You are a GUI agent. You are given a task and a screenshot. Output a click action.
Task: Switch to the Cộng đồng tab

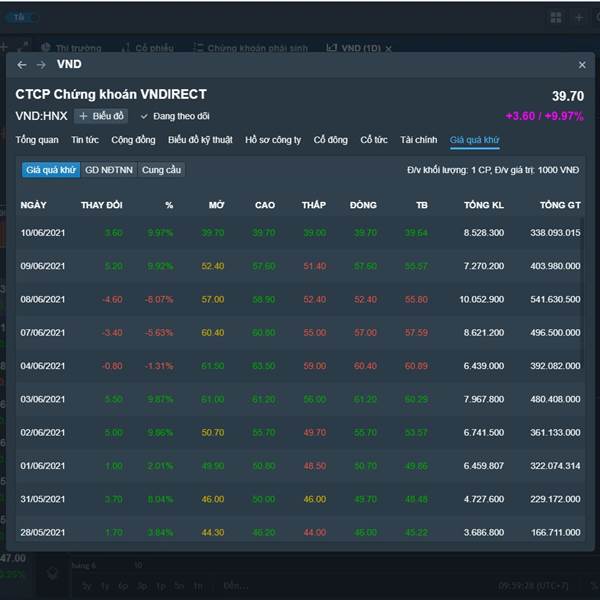[133, 140]
